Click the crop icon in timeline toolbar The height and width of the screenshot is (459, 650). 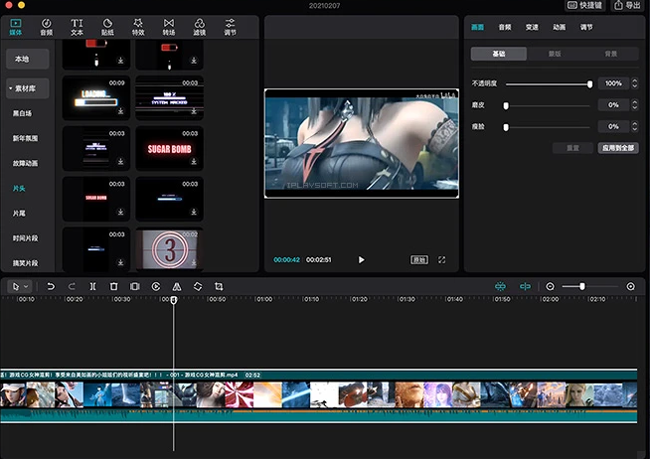[219, 287]
